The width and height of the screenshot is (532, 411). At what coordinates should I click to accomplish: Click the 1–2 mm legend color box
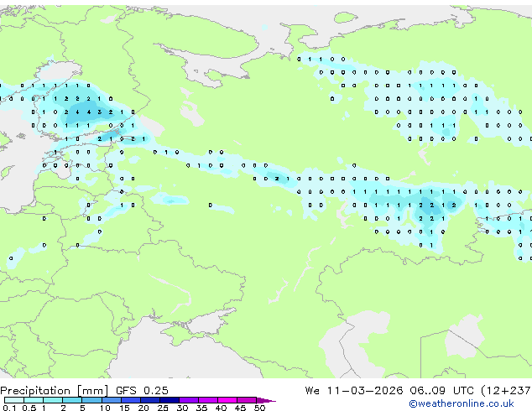click(x=53, y=400)
